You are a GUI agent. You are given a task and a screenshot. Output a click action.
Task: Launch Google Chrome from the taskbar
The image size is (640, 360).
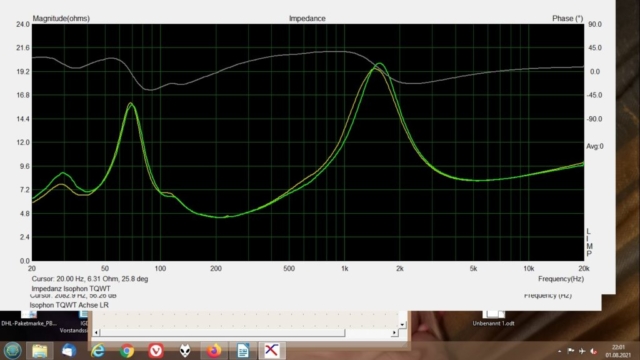pos(127,351)
